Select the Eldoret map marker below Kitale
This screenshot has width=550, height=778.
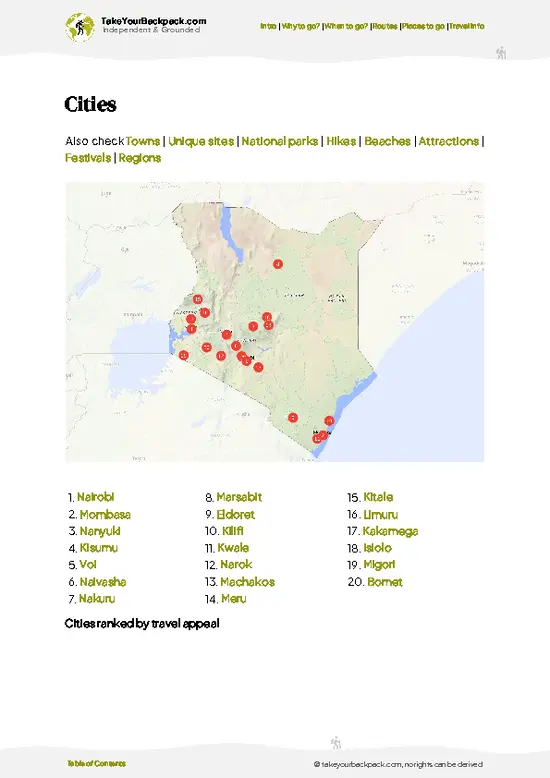pos(205,313)
